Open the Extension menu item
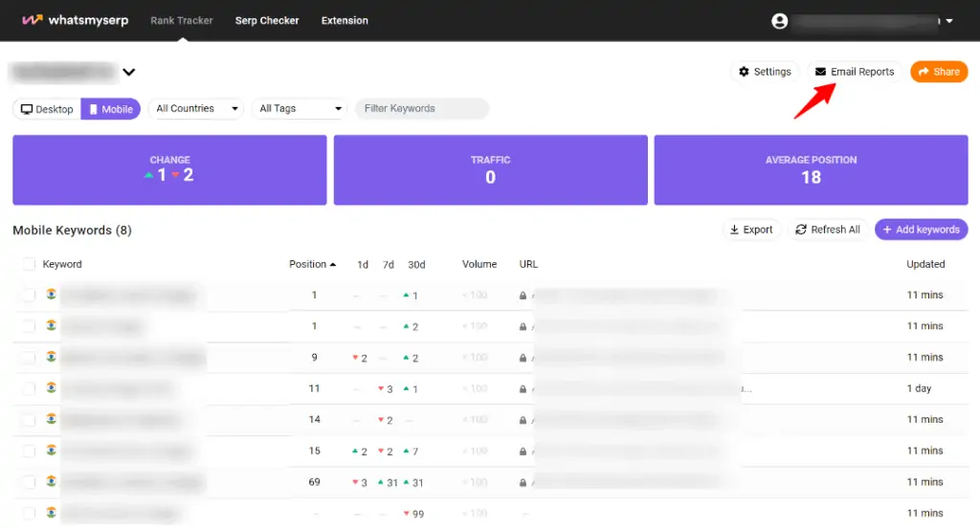Image resolution: width=980 pixels, height=528 pixels. point(345,21)
